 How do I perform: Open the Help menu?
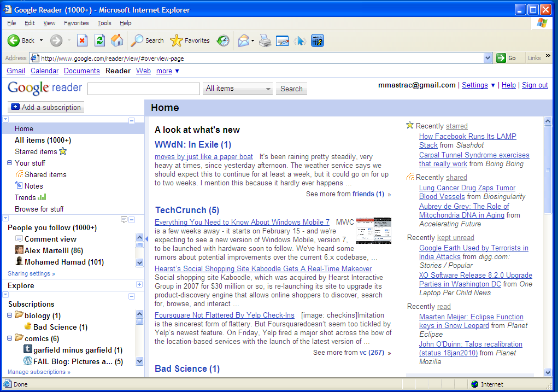(x=125, y=23)
